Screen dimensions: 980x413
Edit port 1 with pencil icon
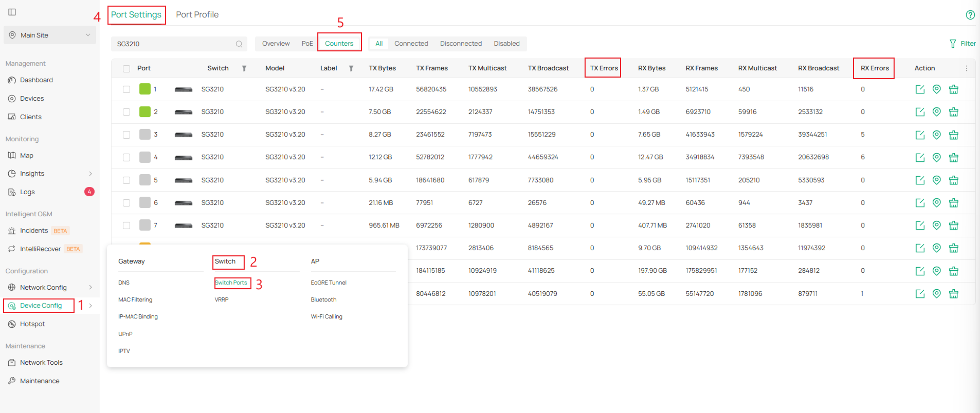coord(919,89)
